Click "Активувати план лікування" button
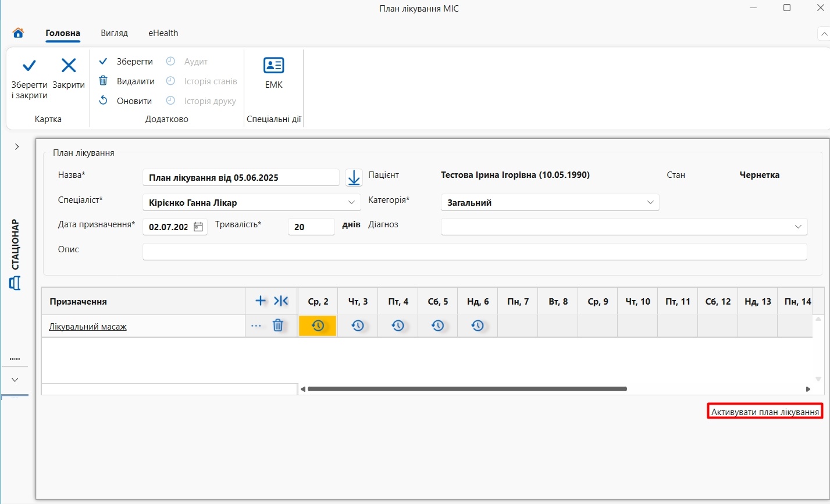The width and height of the screenshot is (830, 504). [765, 412]
